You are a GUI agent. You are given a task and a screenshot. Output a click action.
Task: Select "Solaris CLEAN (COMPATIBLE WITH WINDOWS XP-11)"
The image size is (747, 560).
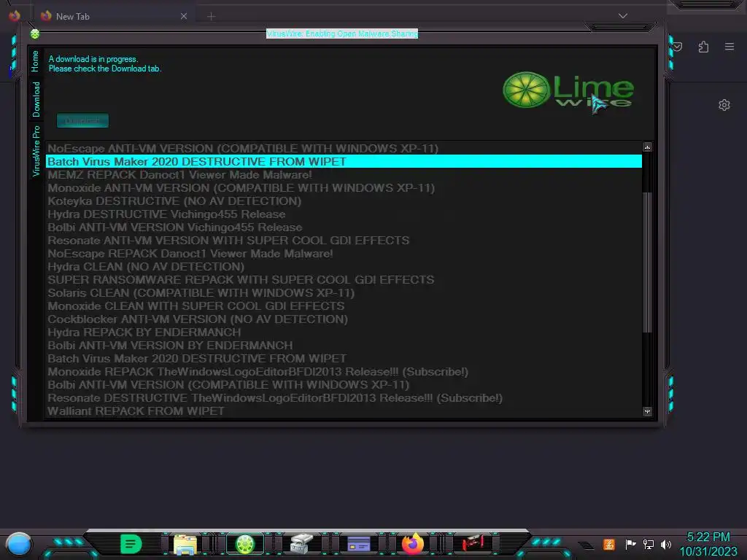[x=344, y=293]
